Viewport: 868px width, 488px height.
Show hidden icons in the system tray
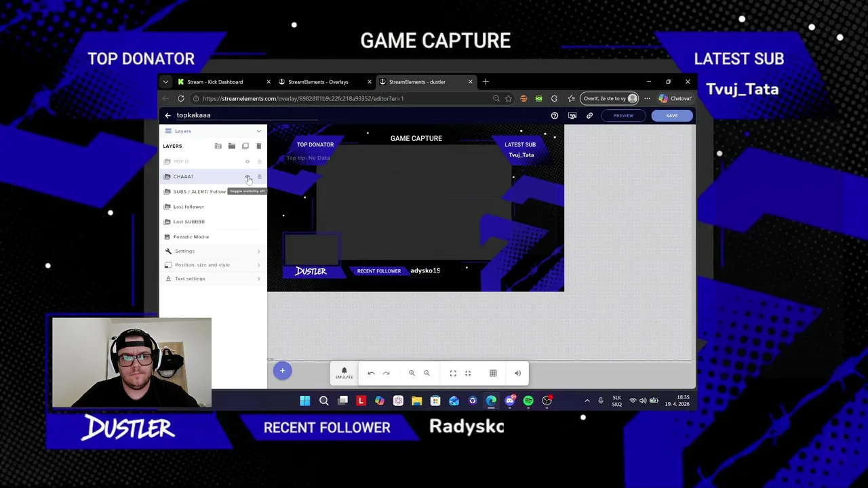point(587,401)
